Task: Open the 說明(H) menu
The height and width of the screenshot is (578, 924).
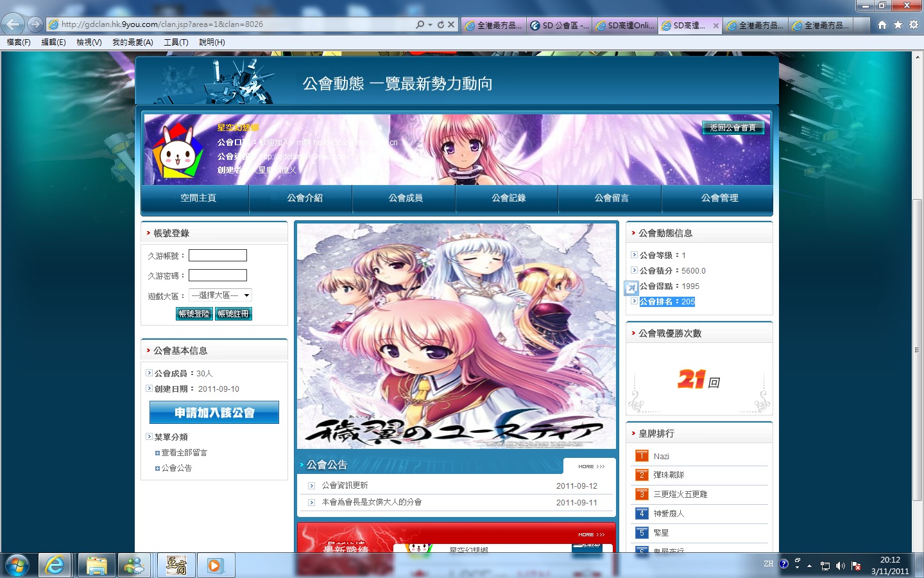Action: [x=212, y=42]
